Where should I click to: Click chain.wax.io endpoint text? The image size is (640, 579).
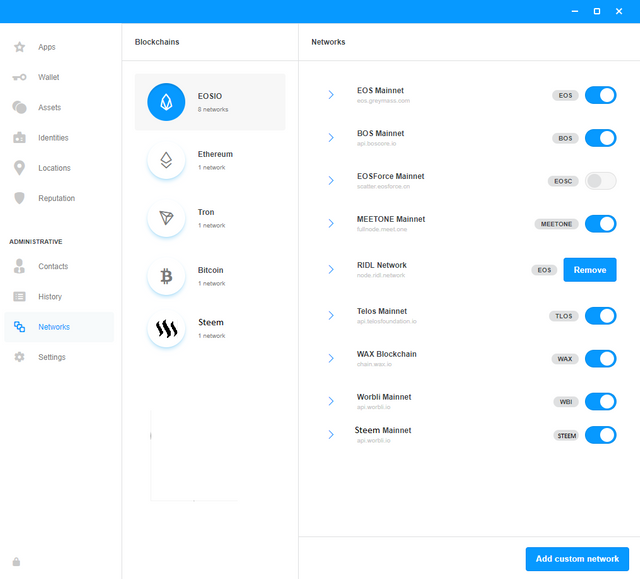pyautogui.click(x=374, y=364)
